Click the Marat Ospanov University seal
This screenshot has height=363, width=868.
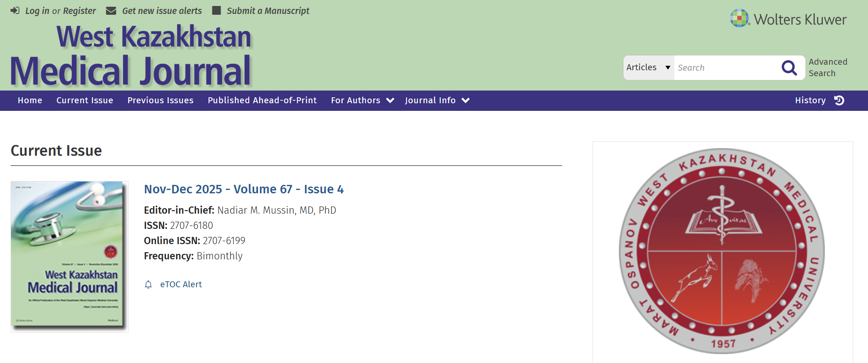coord(722,251)
